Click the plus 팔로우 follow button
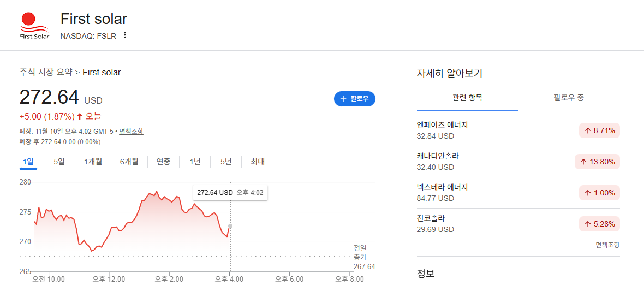 (x=354, y=99)
